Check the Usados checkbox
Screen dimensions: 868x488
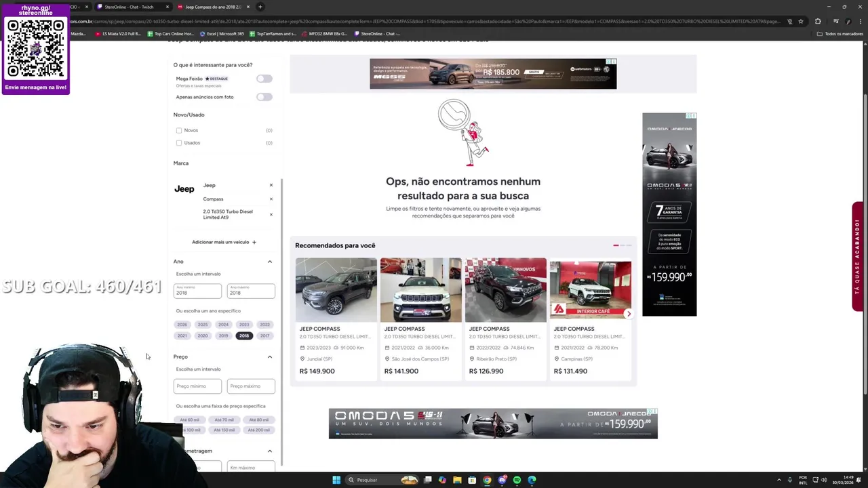click(179, 143)
